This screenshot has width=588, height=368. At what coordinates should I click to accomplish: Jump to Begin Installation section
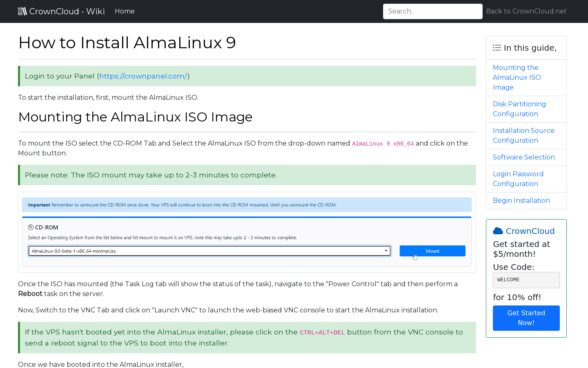521,200
